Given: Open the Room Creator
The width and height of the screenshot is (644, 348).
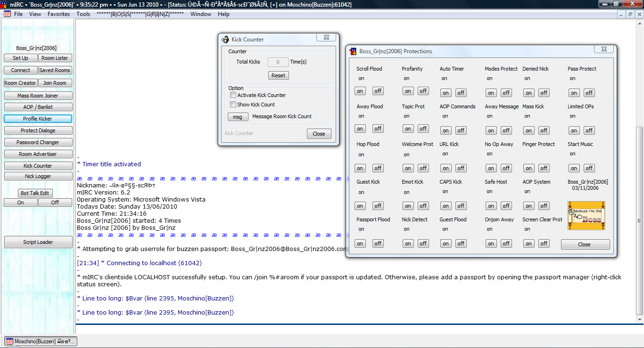Looking at the screenshot, I should point(20,83).
